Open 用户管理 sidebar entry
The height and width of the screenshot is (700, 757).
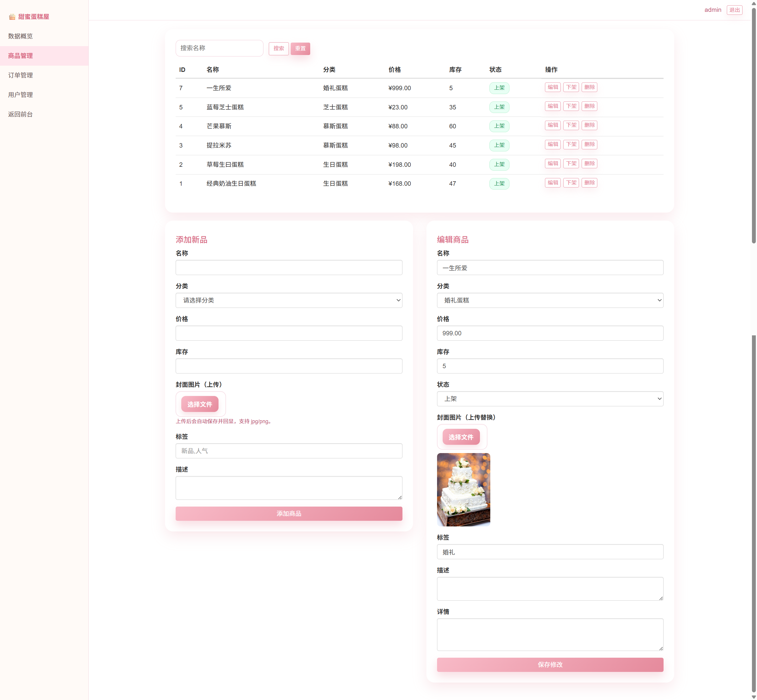pyautogui.click(x=20, y=95)
